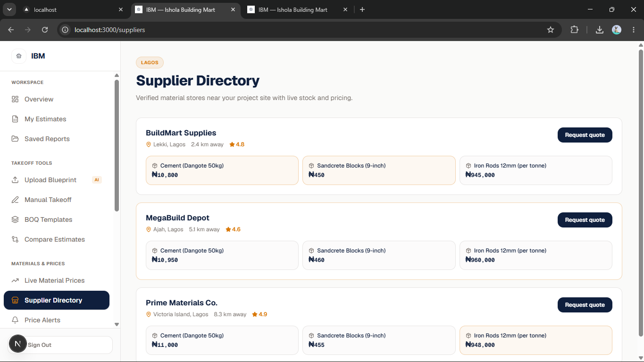Click the main page vertical scrollbar thumb
Screen dimensions: 644x362
coord(641,193)
